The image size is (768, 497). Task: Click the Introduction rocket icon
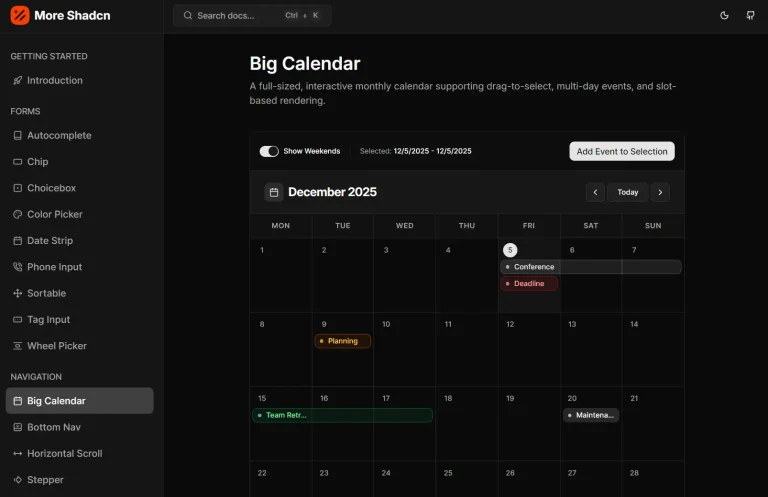(x=18, y=80)
